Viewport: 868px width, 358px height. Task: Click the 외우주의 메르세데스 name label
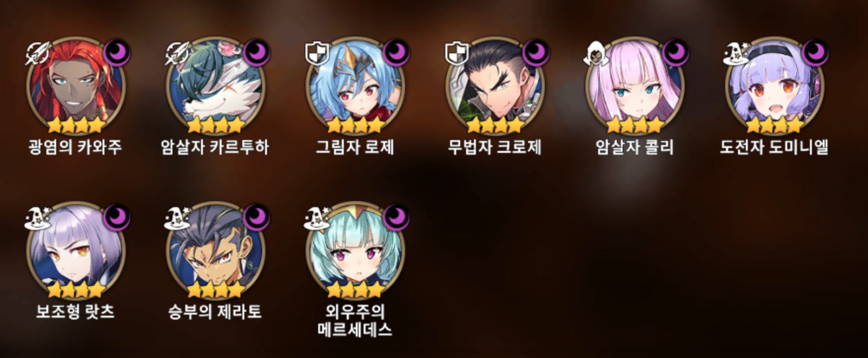tap(355, 320)
